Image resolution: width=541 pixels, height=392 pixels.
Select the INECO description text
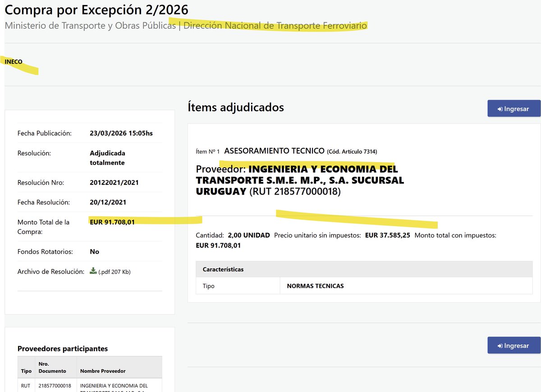point(14,62)
